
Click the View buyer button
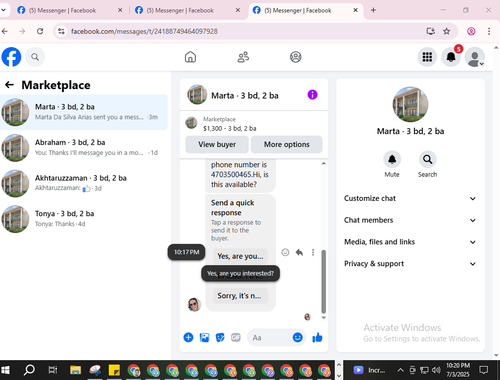pyautogui.click(x=217, y=144)
